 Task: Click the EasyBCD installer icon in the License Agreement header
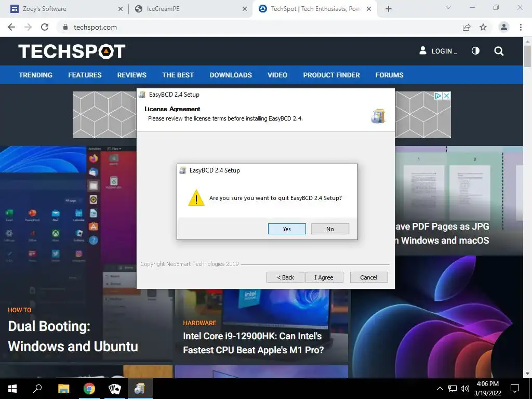(x=378, y=116)
